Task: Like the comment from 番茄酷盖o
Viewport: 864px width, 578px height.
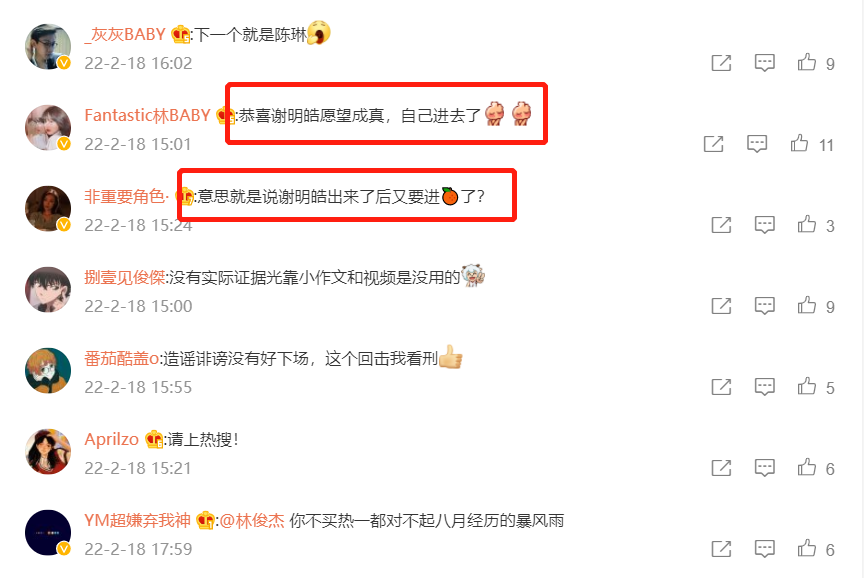Action: click(807, 386)
